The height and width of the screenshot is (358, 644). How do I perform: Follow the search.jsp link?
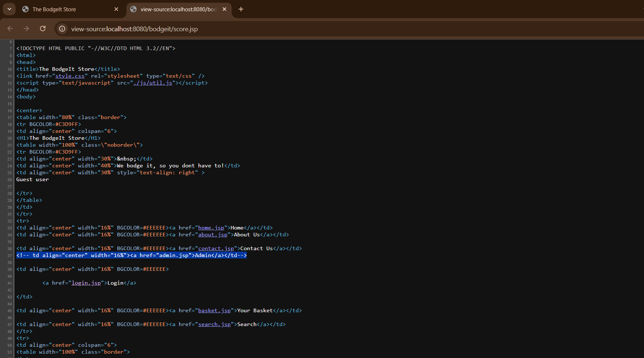click(x=214, y=324)
